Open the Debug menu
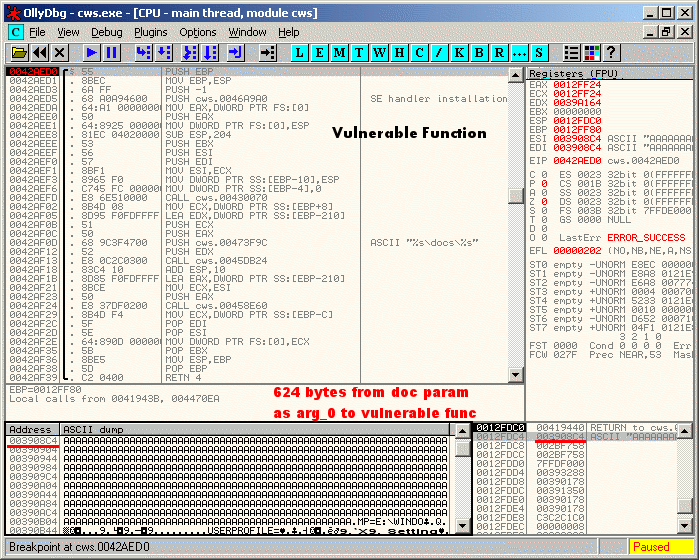Image resolution: width=699 pixels, height=560 pixels. point(107,32)
